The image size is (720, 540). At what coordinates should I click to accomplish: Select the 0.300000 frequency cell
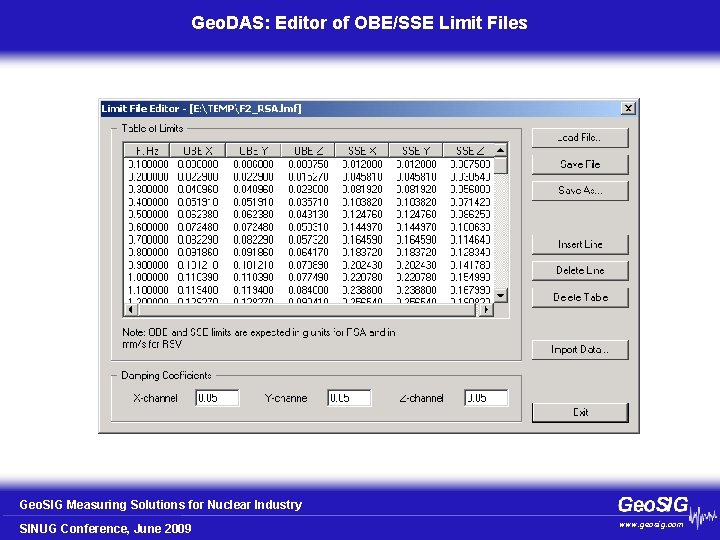(x=148, y=189)
